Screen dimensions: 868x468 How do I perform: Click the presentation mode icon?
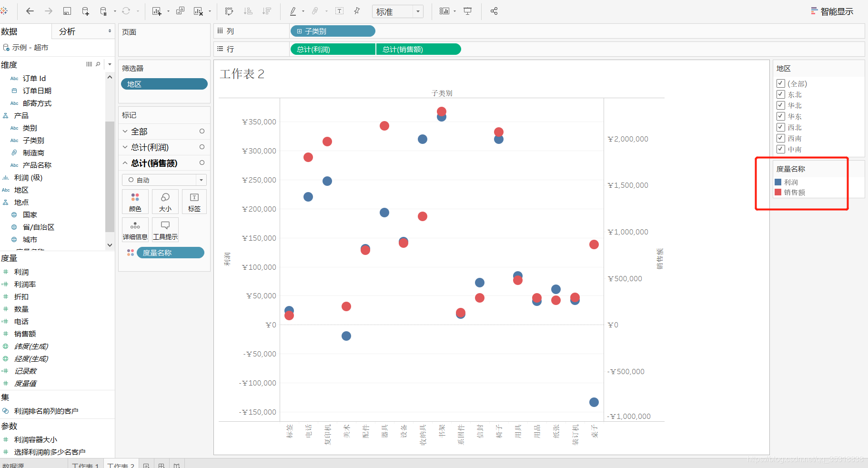(x=468, y=11)
